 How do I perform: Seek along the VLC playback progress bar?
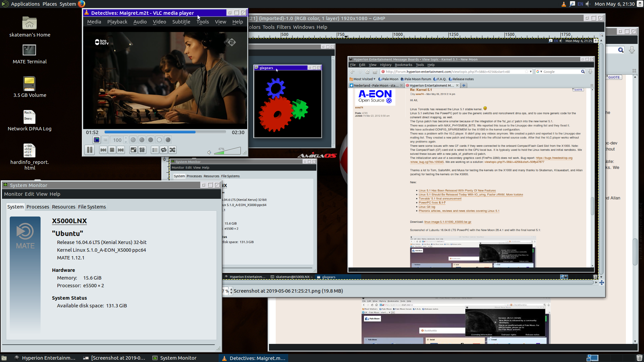point(165,132)
